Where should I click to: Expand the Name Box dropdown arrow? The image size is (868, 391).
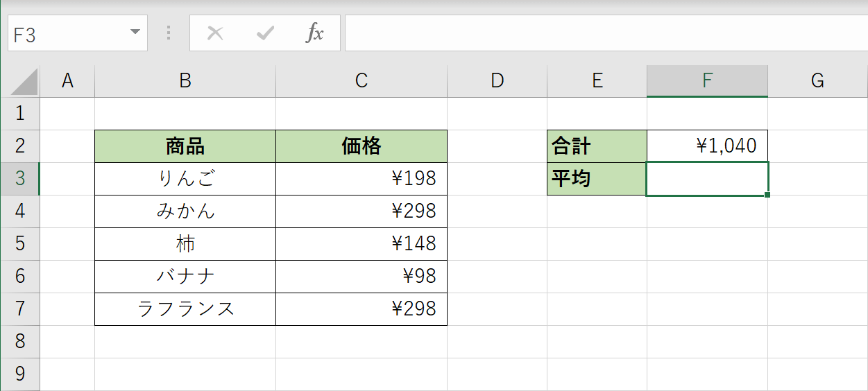coord(135,33)
